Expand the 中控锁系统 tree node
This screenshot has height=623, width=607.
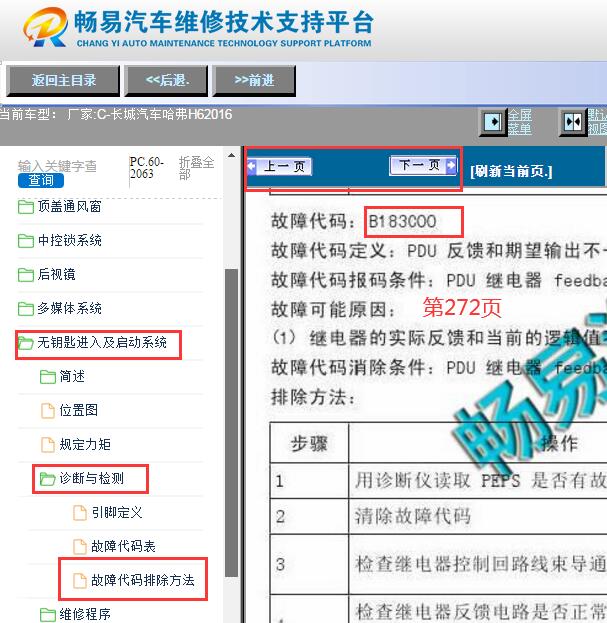(x=70, y=240)
